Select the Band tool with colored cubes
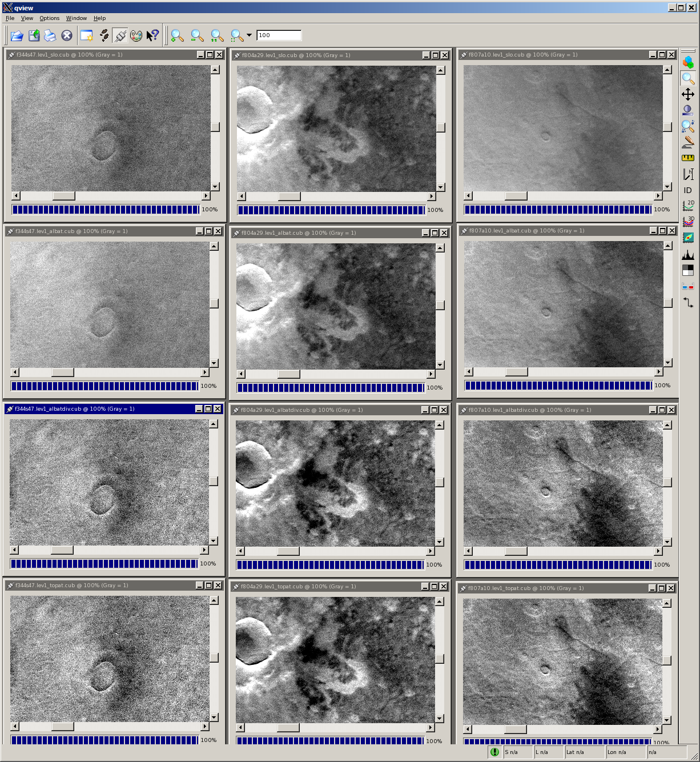Image resolution: width=700 pixels, height=762 pixels. point(688,62)
